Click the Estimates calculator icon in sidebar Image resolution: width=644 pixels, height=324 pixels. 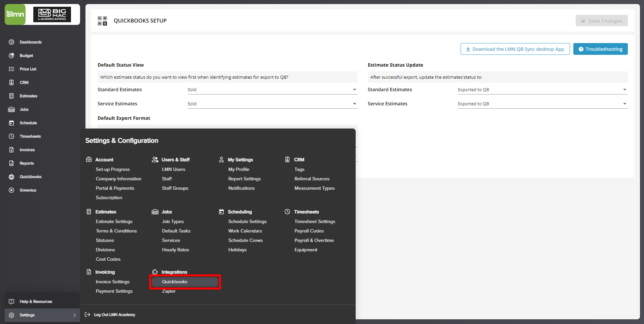pos(11,96)
